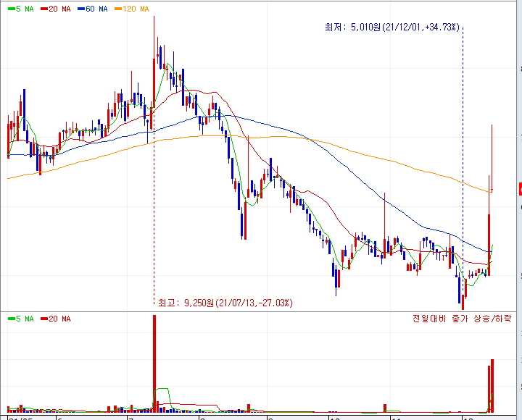Screen dimensions: 522x420
Task: Click the 5 MA legend in volume panel
Action: [20, 319]
